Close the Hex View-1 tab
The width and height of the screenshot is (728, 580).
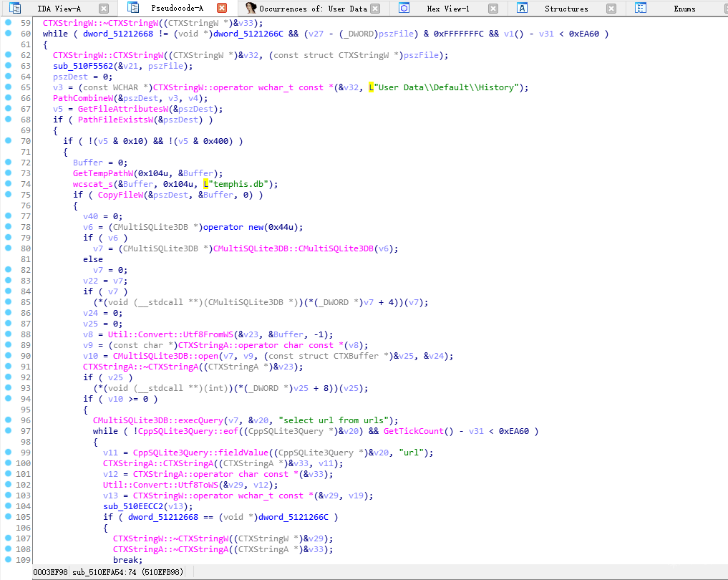tap(493, 9)
